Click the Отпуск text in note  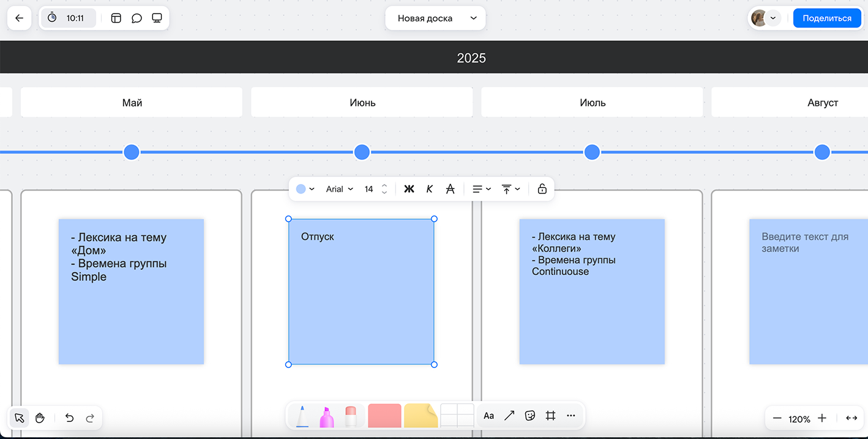[317, 236]
